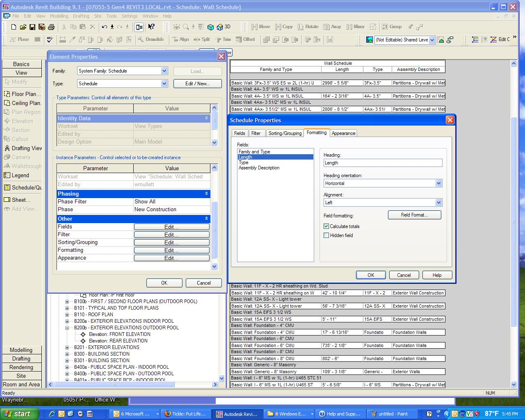Enable the Hidden field checkbox

coord(326,235)
